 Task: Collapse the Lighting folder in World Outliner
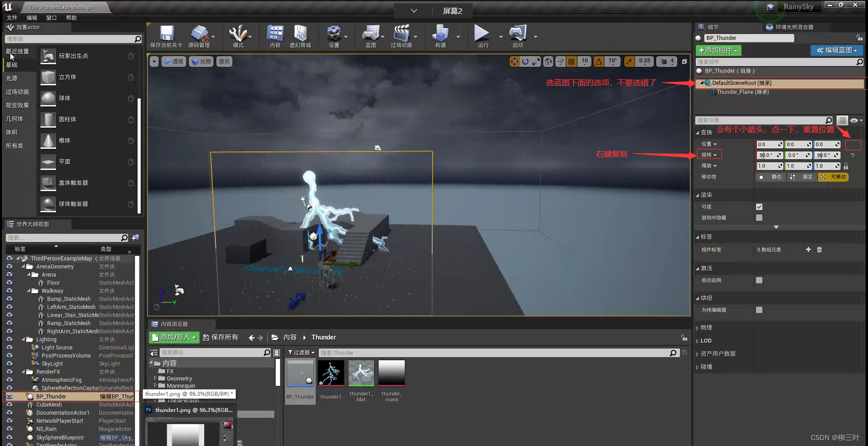(23, 340)
